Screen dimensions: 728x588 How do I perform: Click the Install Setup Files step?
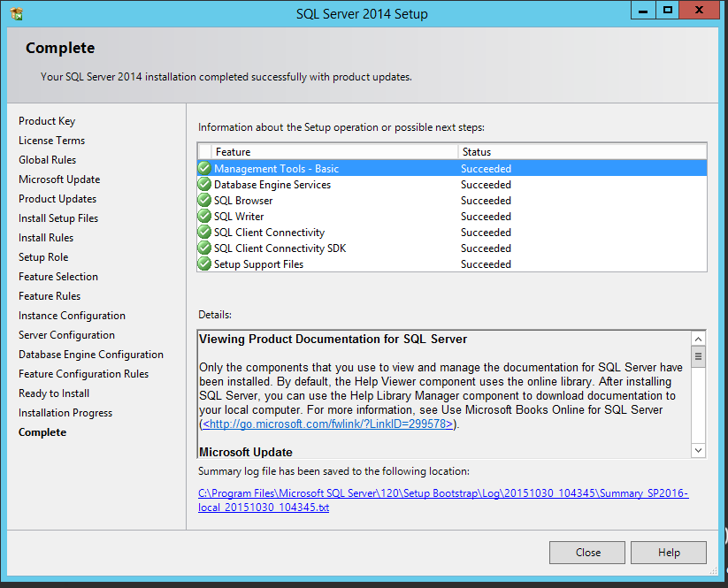tap(58, 218)
